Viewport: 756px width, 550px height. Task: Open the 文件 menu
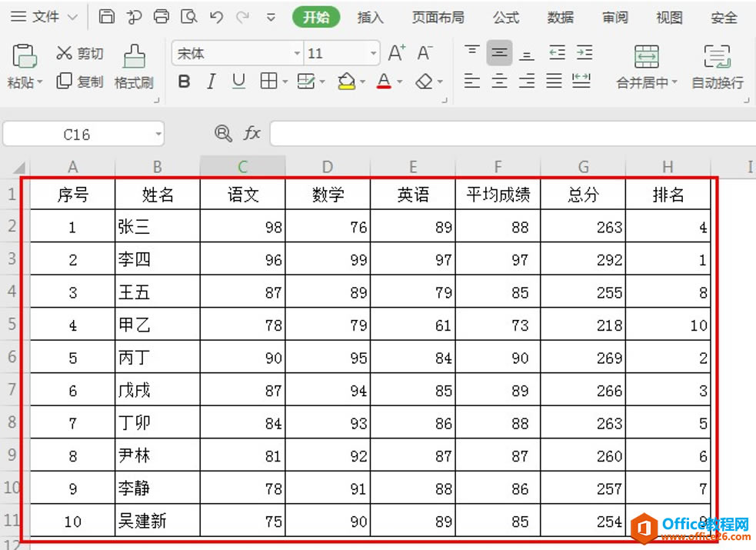pos(43,17)
